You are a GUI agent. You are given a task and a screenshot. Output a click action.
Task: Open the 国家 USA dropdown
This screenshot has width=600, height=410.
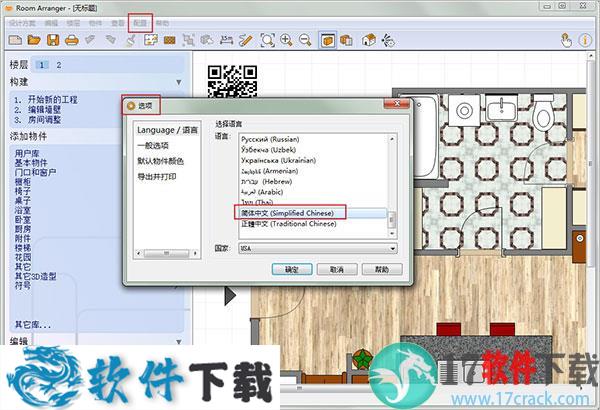pyautogui.click(x=318, y=248)
